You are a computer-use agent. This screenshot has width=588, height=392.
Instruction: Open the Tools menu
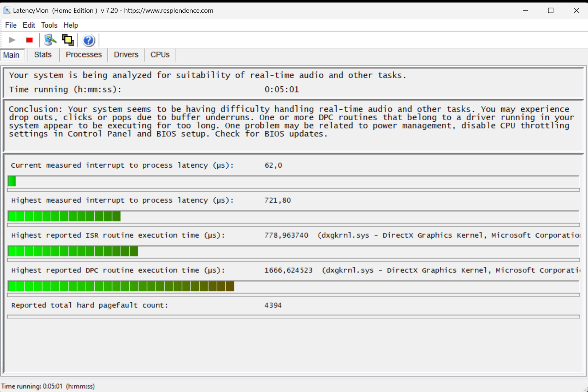coord(49,25)
